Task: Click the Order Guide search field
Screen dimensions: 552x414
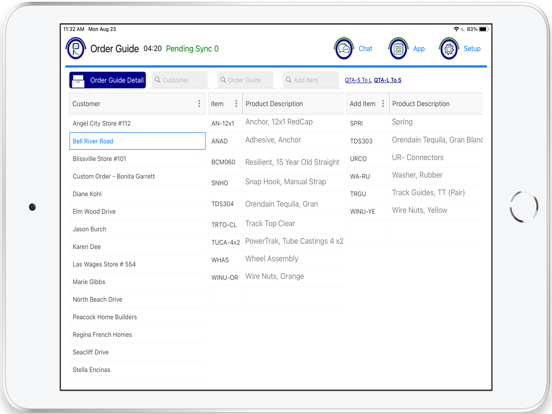Action: 245,80
